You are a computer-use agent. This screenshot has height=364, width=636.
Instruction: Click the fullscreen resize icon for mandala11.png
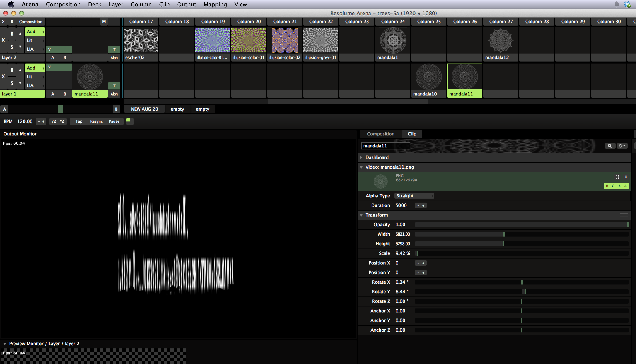(617, 177)
